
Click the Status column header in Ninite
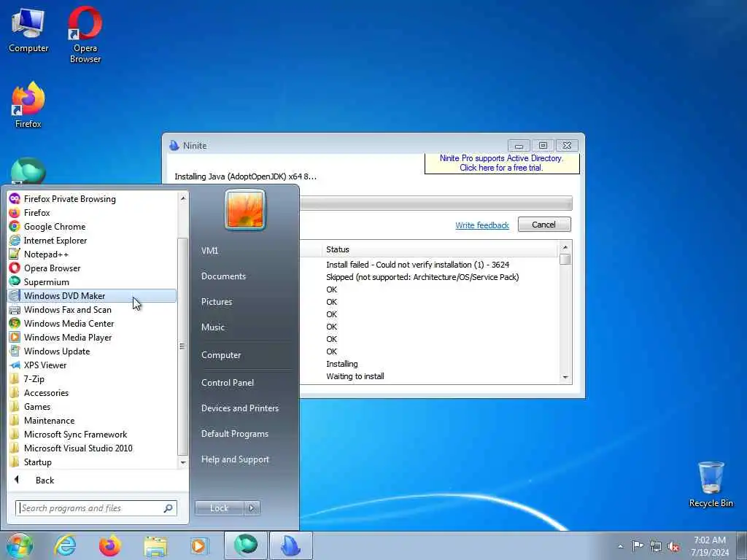pyautogui.click(x=438, y=249)
